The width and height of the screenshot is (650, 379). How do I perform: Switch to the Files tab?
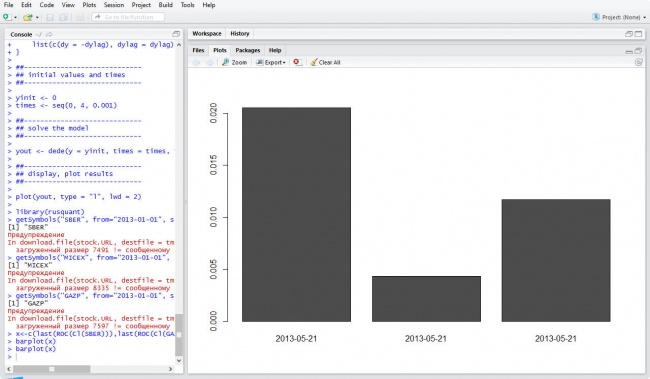coord(198,50)
